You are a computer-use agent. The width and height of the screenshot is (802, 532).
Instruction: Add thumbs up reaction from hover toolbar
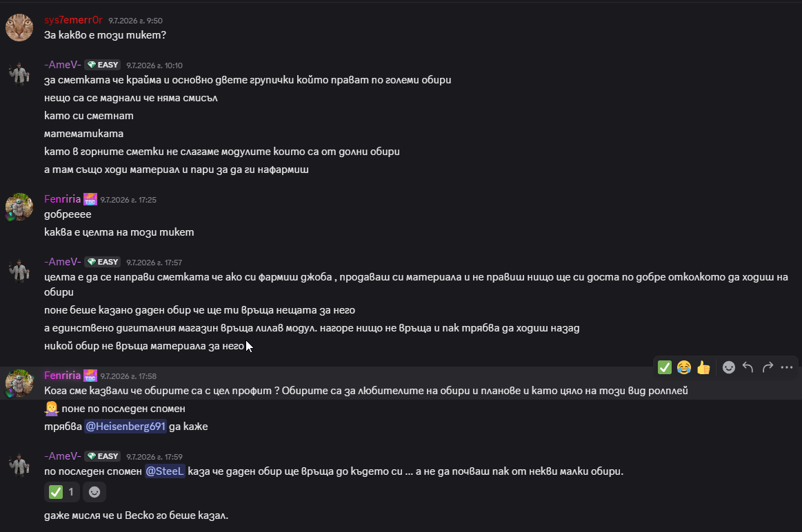point(703,367)
